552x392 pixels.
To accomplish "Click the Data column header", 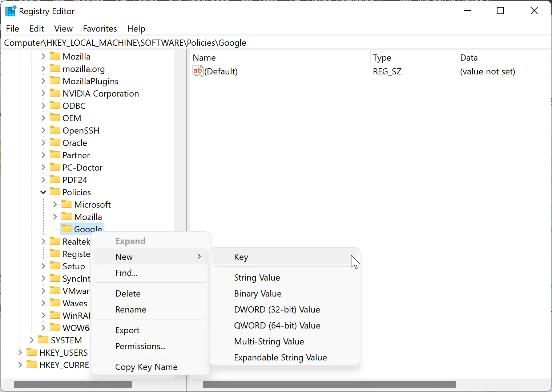I will 469,58.
